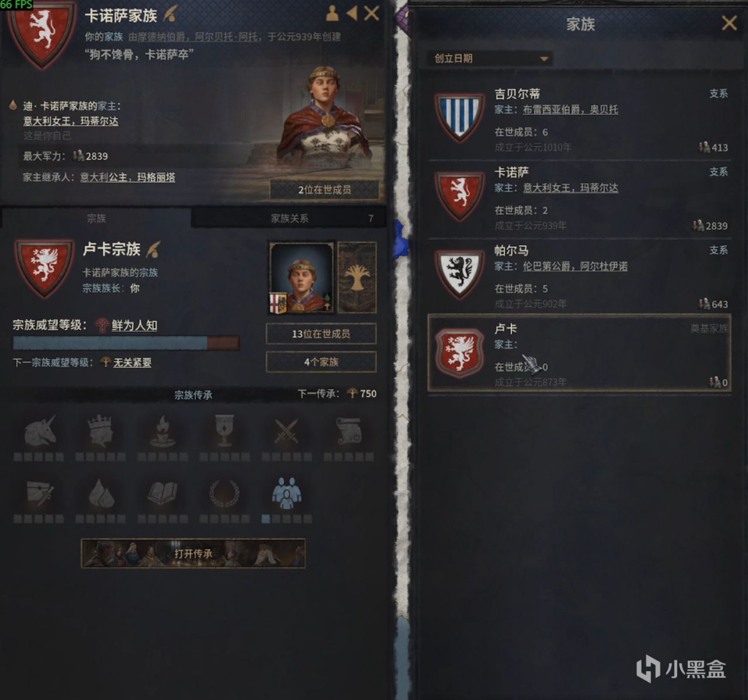Select the crowned king legacy icon

pyautogui.click(x=101, y=432)
